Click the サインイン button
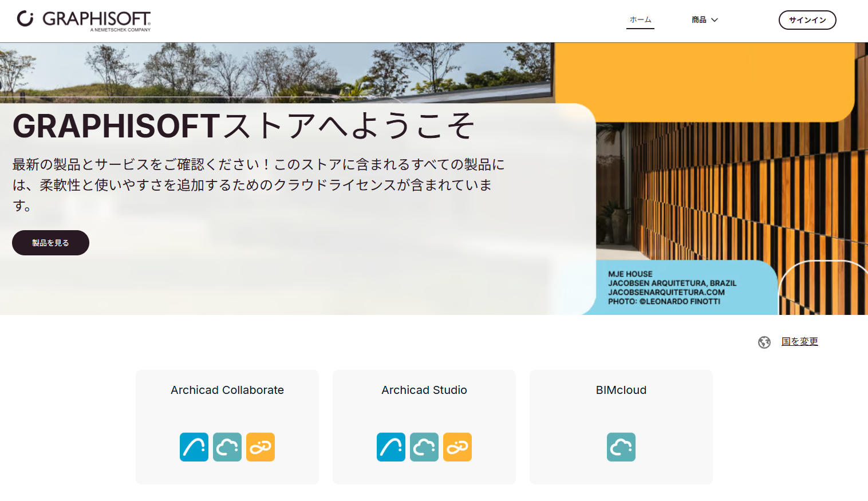868x501 pixels. [807, 20]
